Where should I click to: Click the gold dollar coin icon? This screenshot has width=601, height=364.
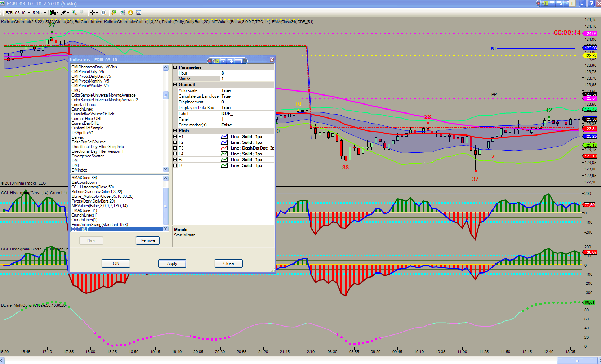130,13
